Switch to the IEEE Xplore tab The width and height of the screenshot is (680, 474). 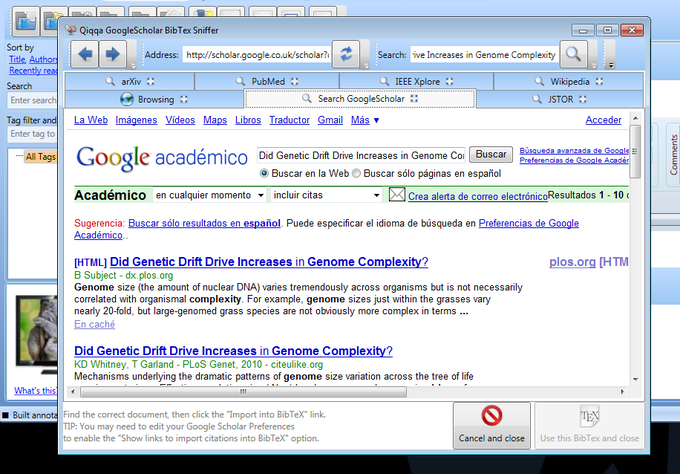[x=416, y=81]
